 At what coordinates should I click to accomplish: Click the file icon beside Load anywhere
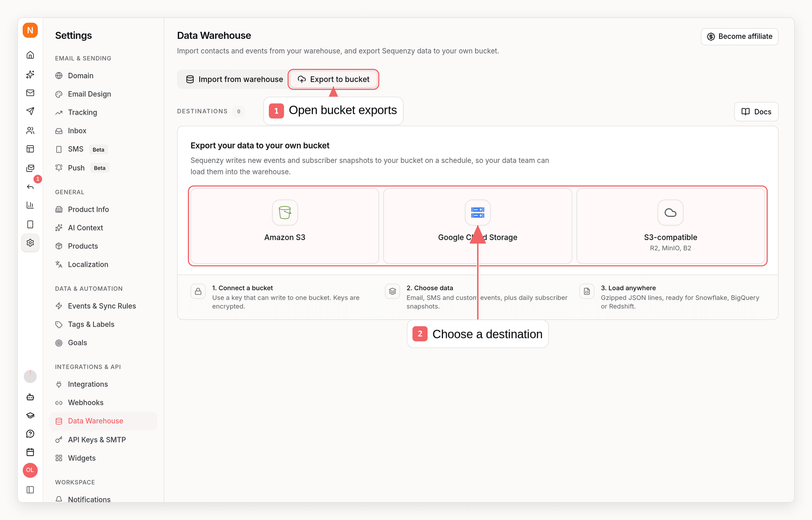click(x=587, y=291)
